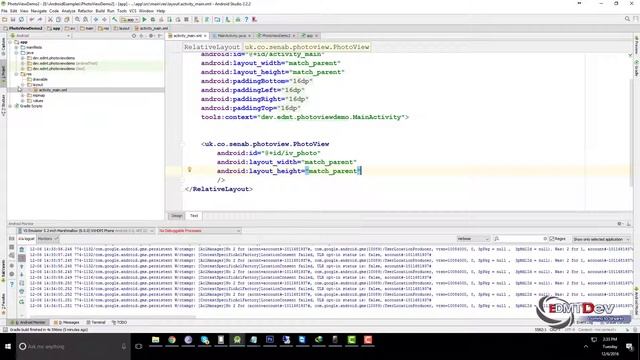The width and height of the screenshot is (640, 360).
Task: Expand the Gradle Scripts node
Action: [x=11, y=106]
